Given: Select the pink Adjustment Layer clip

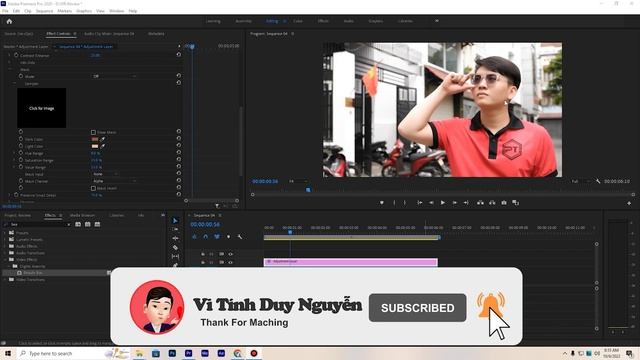Looking at the screenshot, I should pyautogui.click(x=351, y=262).
